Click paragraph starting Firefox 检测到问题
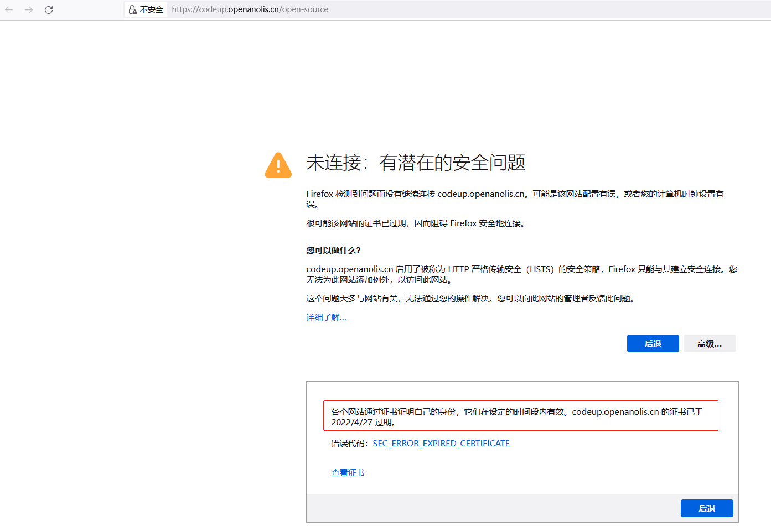Screen dimensions: 771x532 (x=515, y=199)
